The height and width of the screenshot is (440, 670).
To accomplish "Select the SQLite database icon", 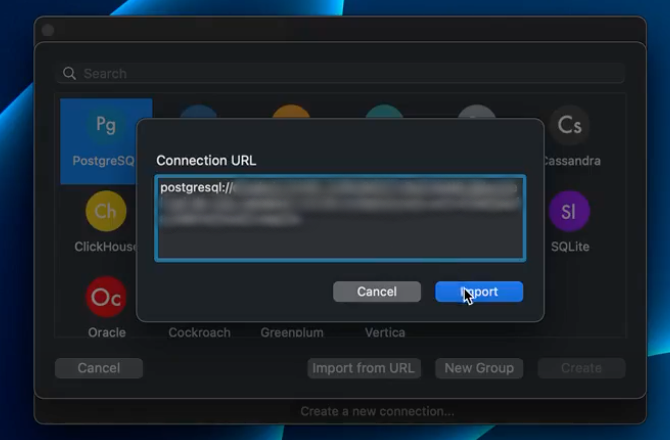I will (569, 211).
